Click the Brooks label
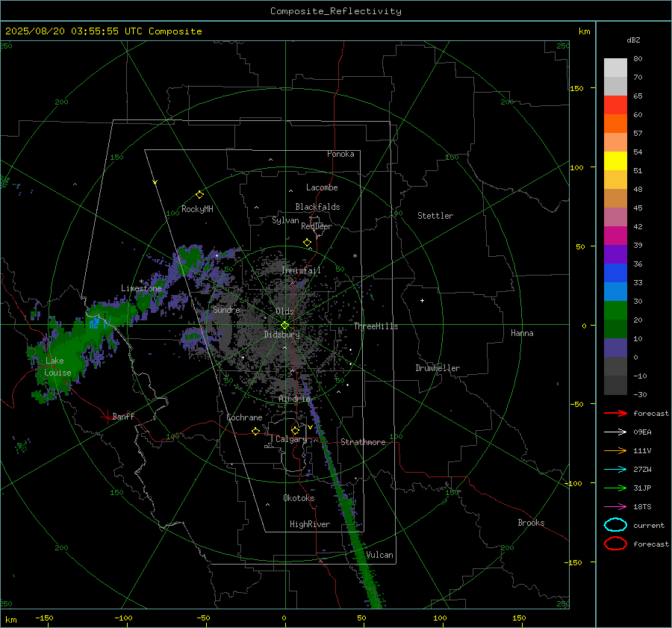Viewport: 672px width, 628px height. point(531,523)
